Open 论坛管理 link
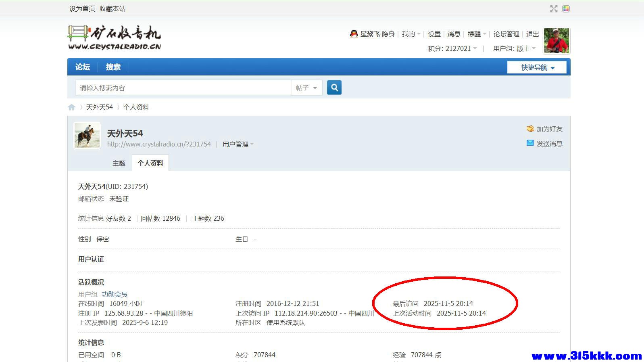 (506, 34)
